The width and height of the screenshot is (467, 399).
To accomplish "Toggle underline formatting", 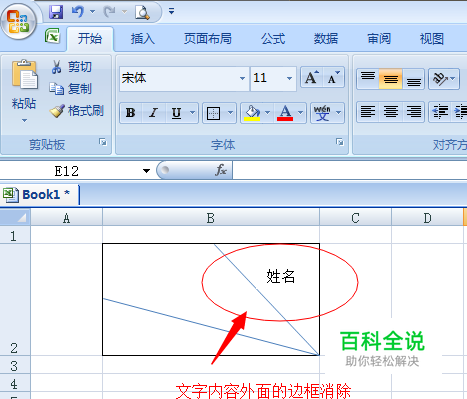I will 176,113.
